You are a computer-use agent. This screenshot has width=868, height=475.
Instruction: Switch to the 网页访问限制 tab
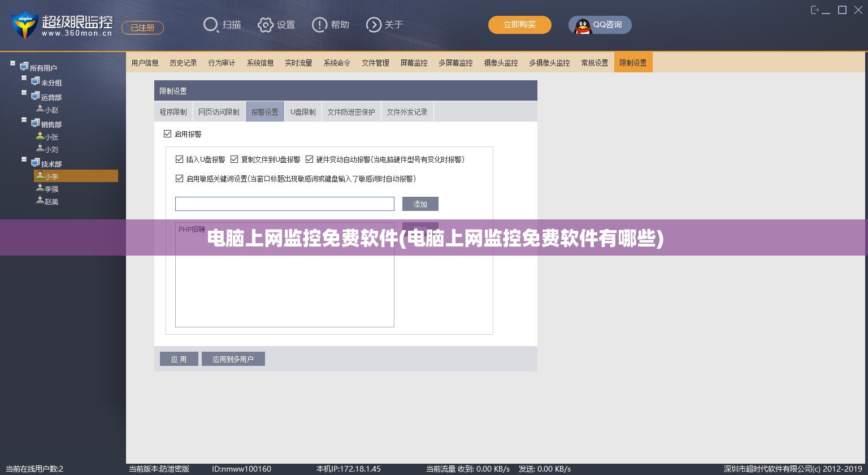219,112
